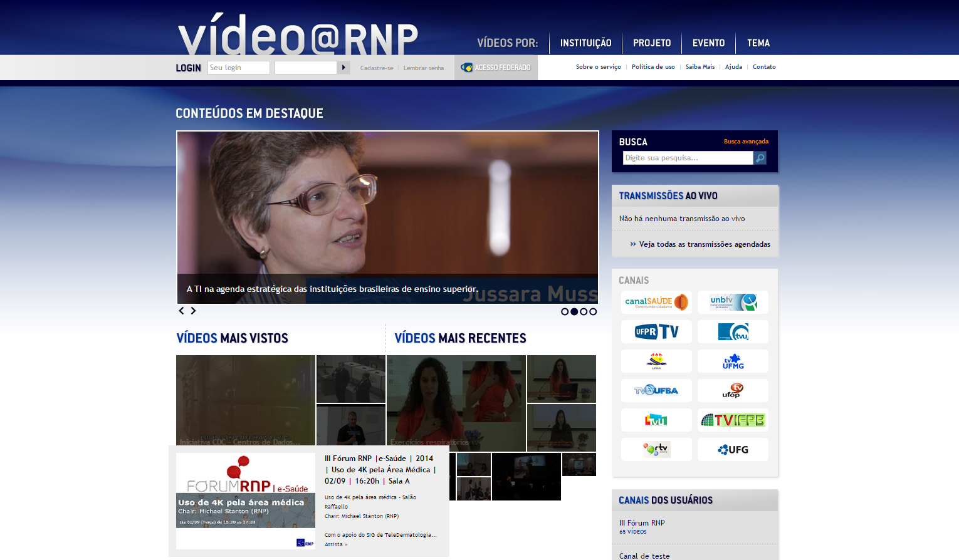Open the canalSAÚDE channel logo
This screenshot has height=560, width=959.
click(x=656, y=302)
